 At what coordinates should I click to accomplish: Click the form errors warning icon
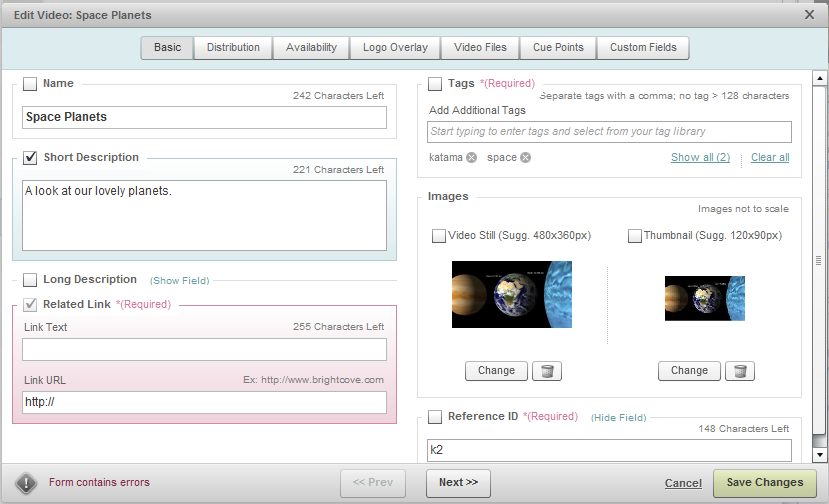click(x=26, y=482)
